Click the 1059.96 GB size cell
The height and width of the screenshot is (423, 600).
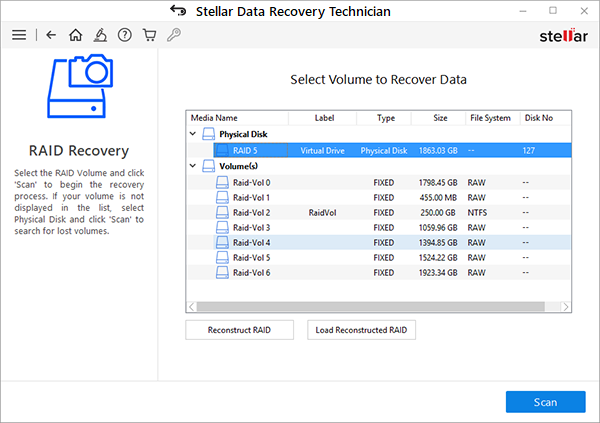[438, 228]
